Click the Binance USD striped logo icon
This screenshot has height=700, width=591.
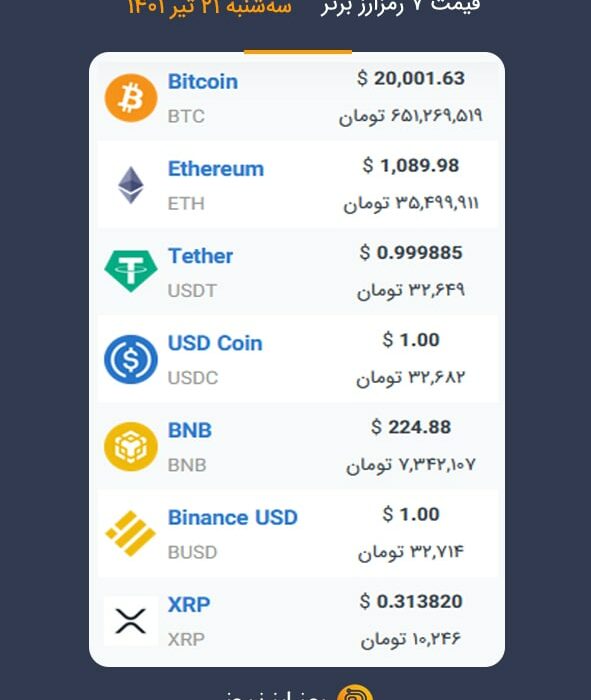tap(130, 533)
